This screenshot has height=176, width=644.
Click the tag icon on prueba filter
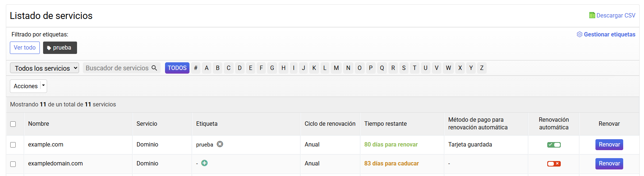pyautogui.click(x=49, y=48)
